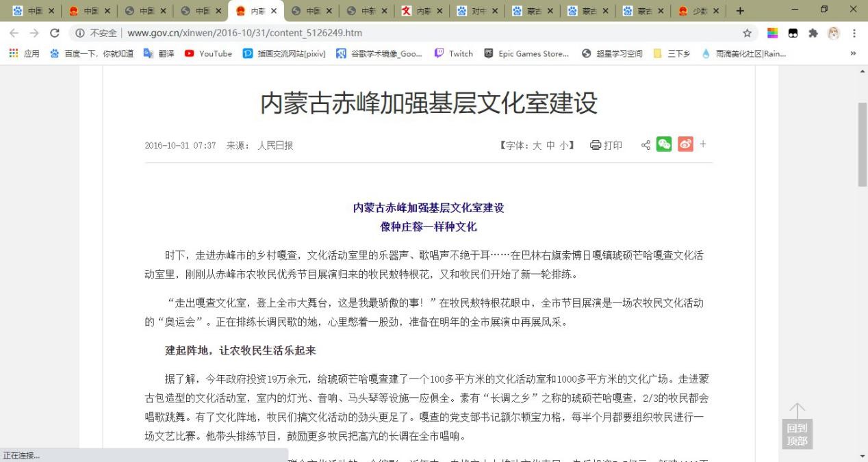Share article via Weibo icon
The image size is (868, 462).
(x=685, y=144)
